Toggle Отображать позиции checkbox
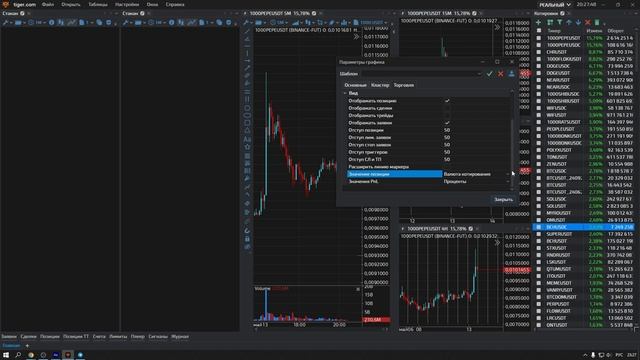The image size is (640, 360). (x=447, y=101)
